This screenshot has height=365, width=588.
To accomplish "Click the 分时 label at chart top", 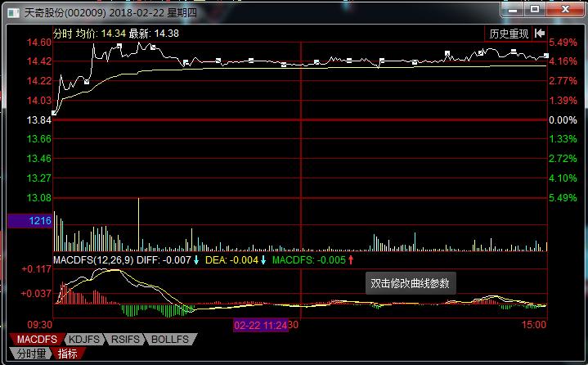I will click(x=63, y=34).
